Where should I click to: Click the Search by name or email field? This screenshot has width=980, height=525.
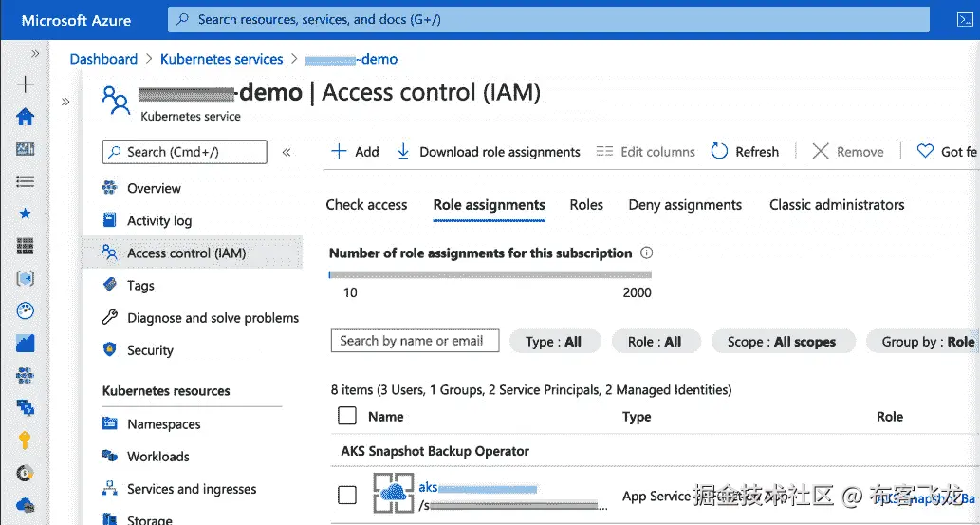coord(415,341)
